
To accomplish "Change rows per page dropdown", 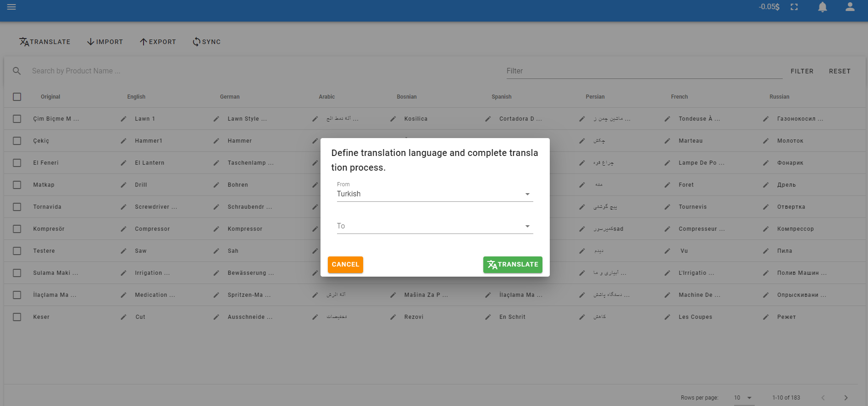I will 743,398.
